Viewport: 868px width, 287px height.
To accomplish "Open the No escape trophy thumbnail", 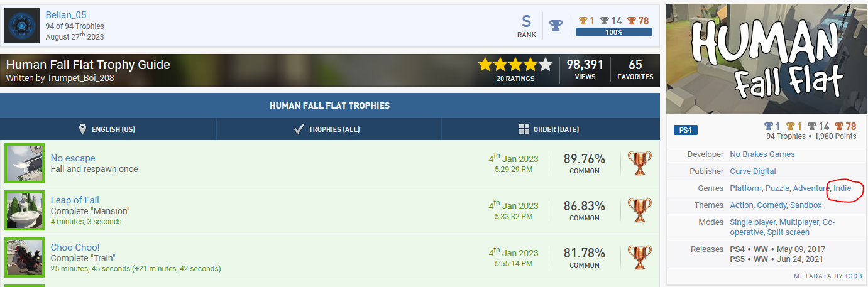I will coord(25,163).
